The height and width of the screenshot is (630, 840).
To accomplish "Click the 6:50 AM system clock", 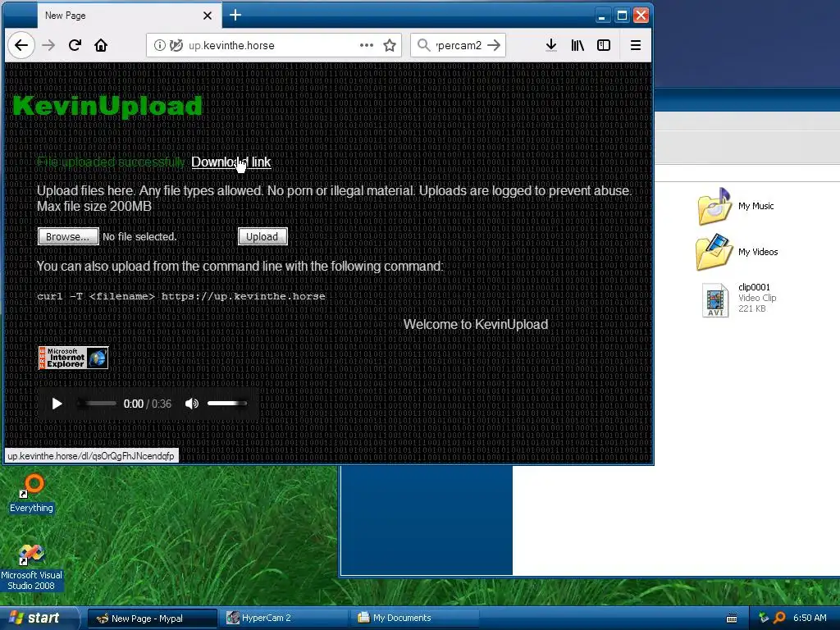I will pos(810,618).
